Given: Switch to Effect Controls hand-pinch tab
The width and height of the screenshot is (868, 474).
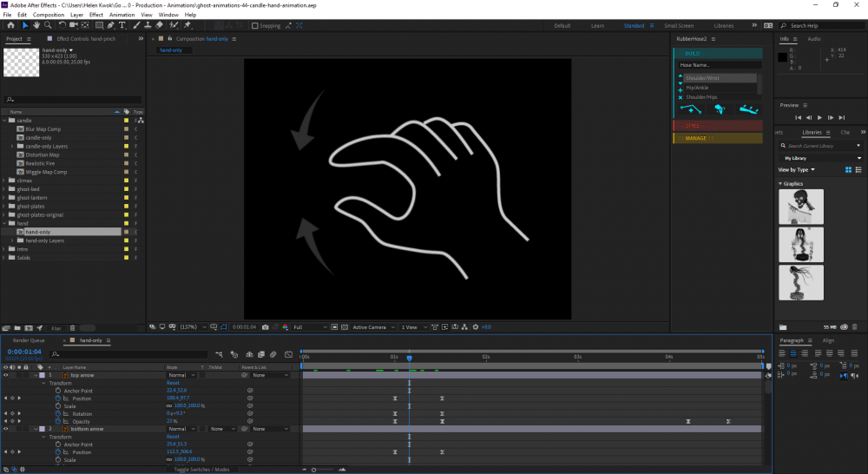Looking at the screenshot, I should pos(86,39).
